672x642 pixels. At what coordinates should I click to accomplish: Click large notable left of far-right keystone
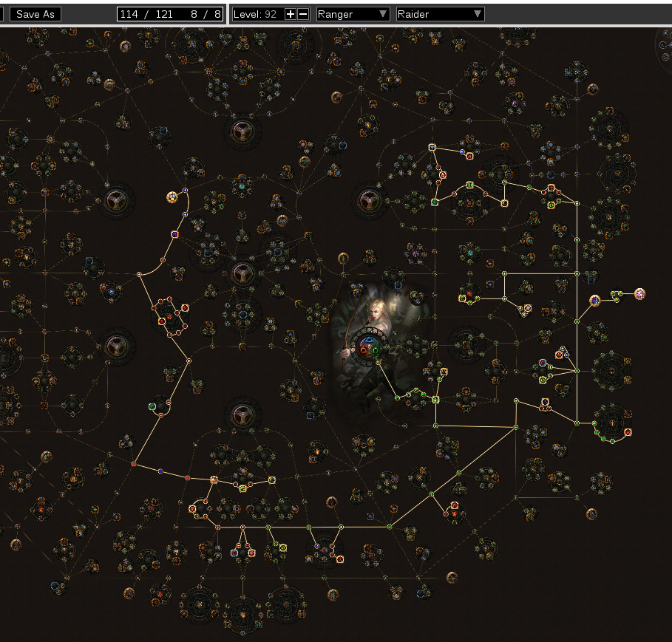(594, 300)
